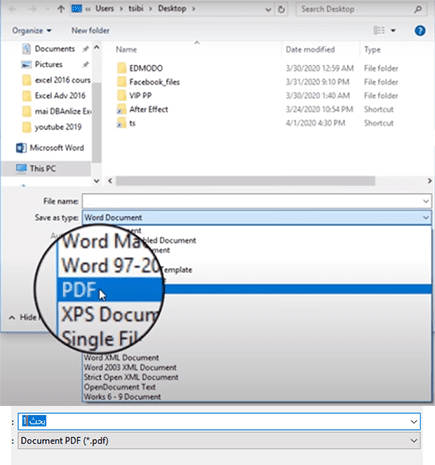Click Desktop in the address path
This screenshot has width=435, height=465.
(x=172, y=9)
